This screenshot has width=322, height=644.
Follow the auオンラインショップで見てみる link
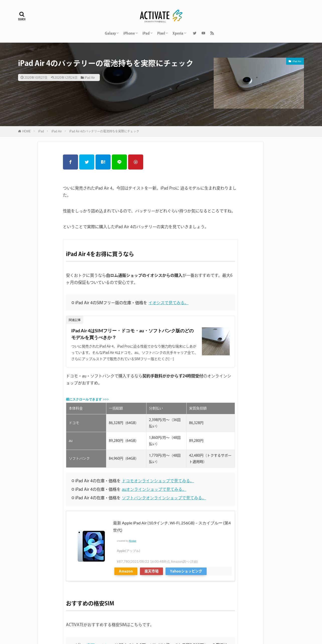(154, 489)
